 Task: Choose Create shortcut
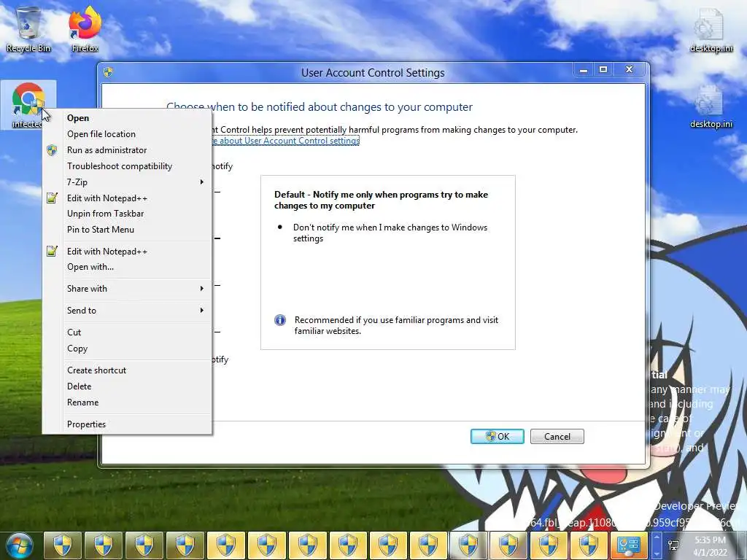(127, 370)
